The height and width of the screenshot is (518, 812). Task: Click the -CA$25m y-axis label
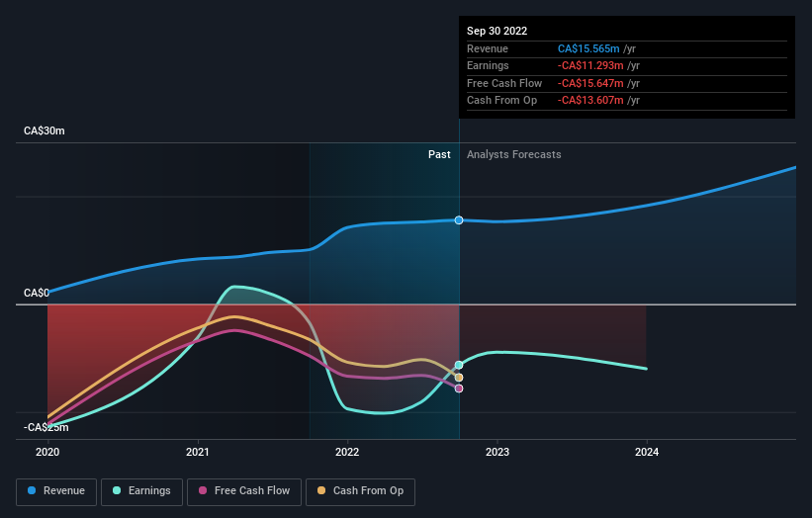(46, 427)
